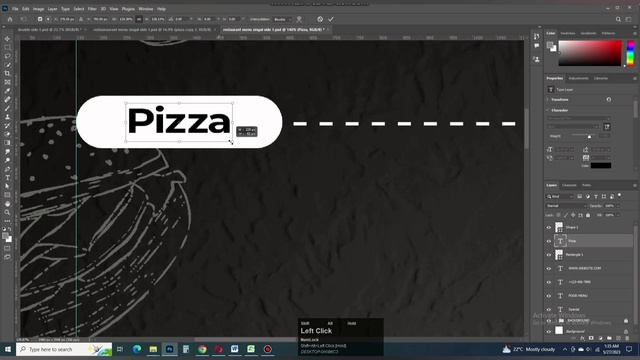Lock all attributes padlock icon
Viewport: 640px width, 360px height.
588,215
